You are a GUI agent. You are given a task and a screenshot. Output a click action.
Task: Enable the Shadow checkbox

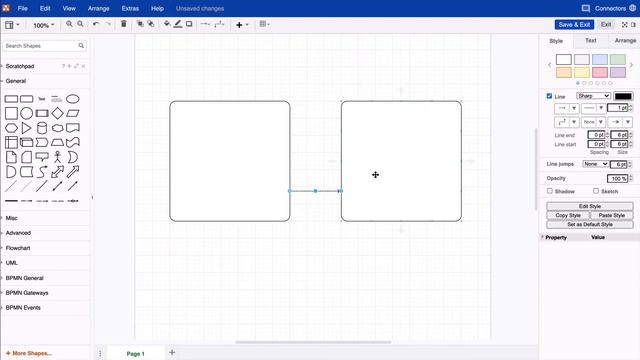550,191
